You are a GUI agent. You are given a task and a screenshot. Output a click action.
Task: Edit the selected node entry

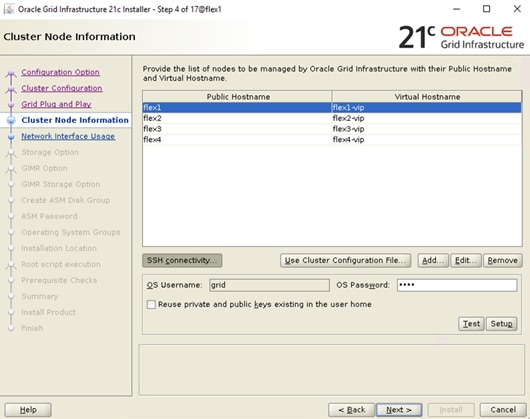coord(466,261)
